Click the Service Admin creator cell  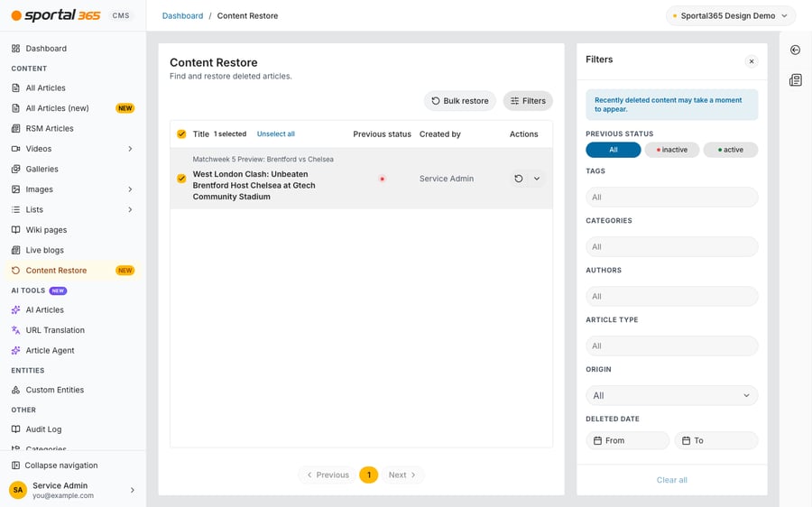click(x=447, y=179)
